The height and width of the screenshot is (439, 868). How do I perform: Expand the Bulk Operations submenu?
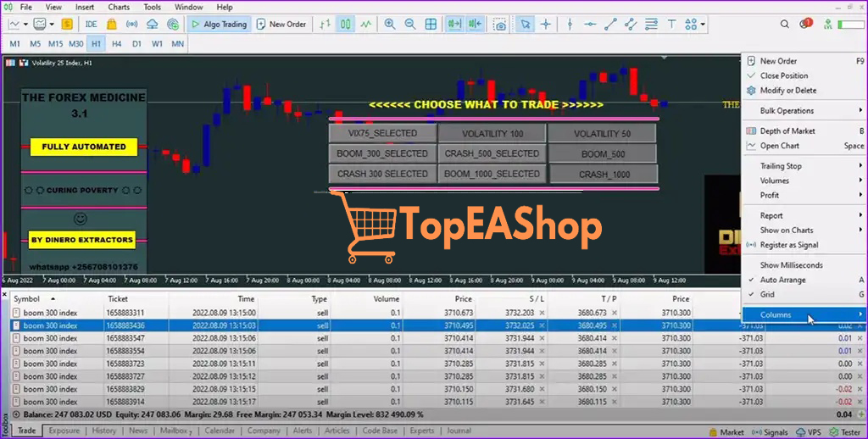[x=804, y=111]
